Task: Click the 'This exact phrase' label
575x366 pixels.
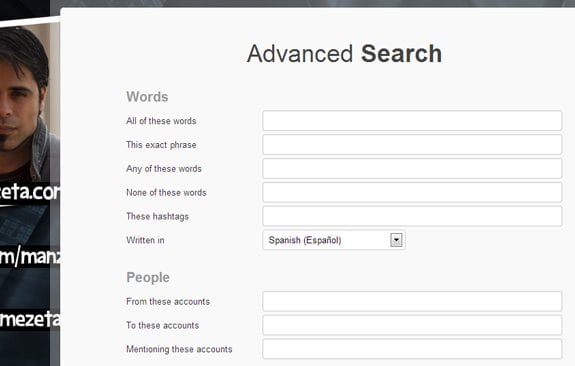Action: [161, 145]
